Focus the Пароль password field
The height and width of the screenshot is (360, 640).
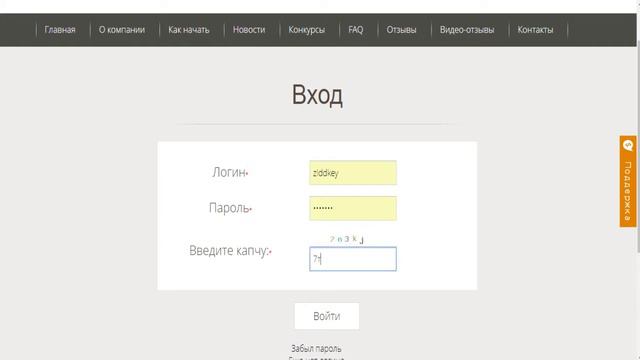pyautogui.click(x=353, y=208)
